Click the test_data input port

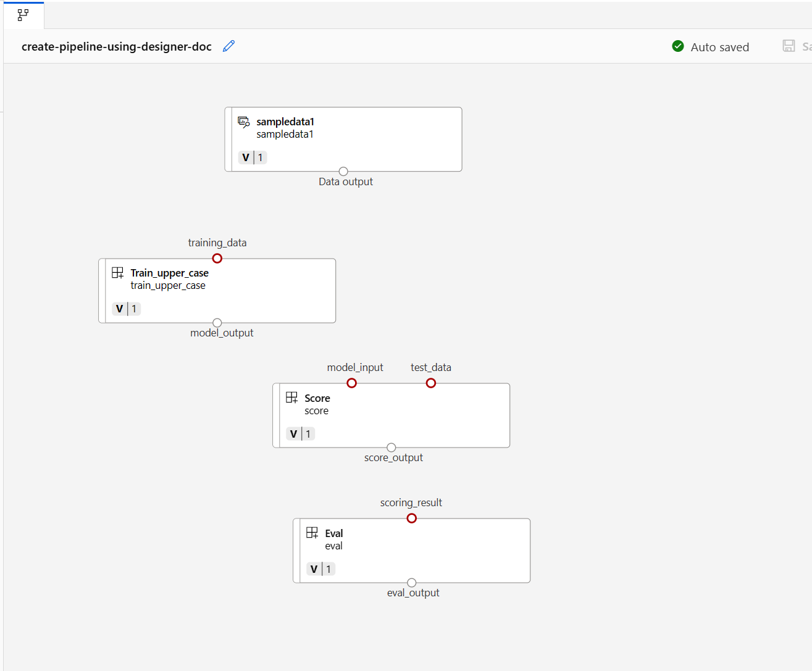431,383
